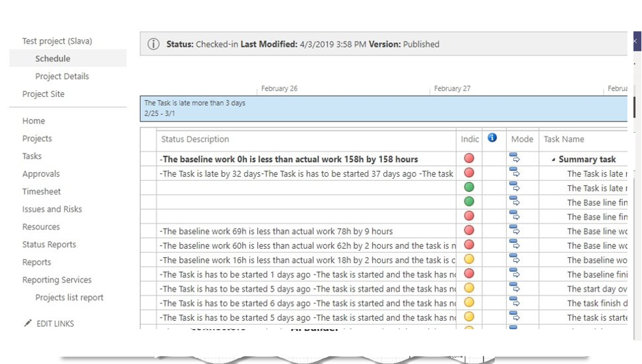642x364 pixels.
Task: Open the Projects list report link
Action: coord(69,298)
